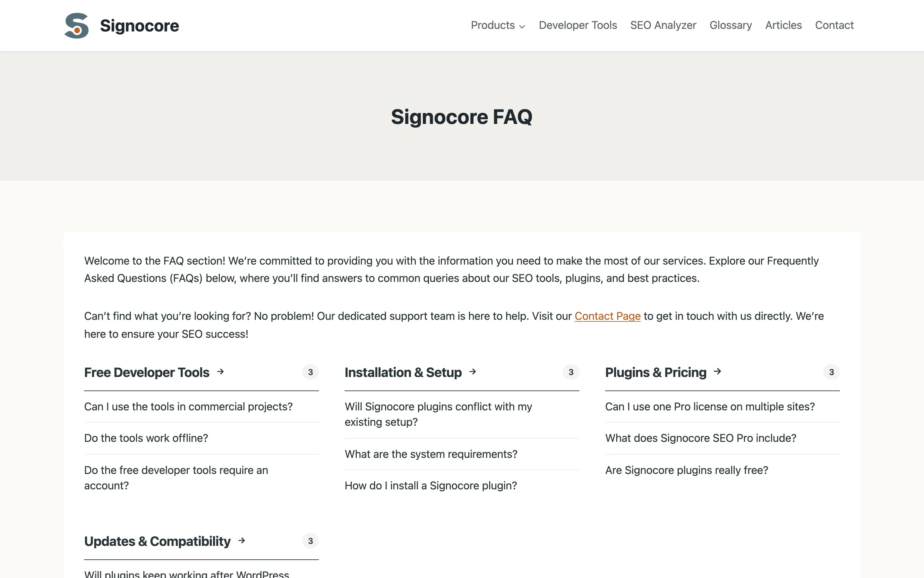Open 'What are the system requirements?' question
The width and height of the screenshot is (924, 578).
[431, 454]
